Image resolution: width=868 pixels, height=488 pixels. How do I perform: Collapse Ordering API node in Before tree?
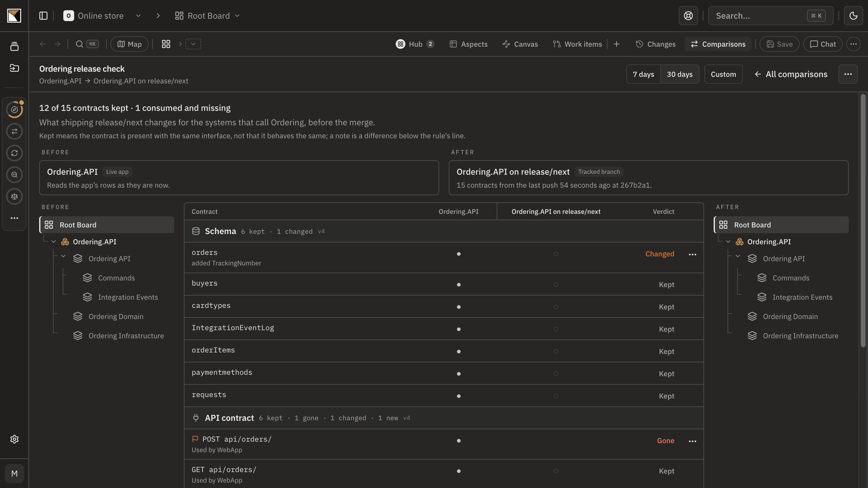point(63,256)
